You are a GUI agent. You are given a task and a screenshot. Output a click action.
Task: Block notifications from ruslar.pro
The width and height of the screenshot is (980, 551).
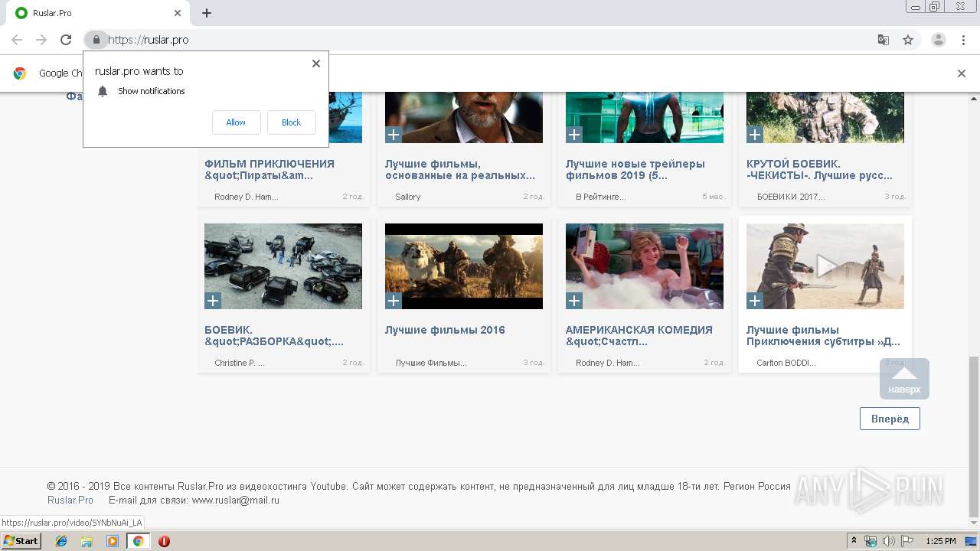(291, 122)
